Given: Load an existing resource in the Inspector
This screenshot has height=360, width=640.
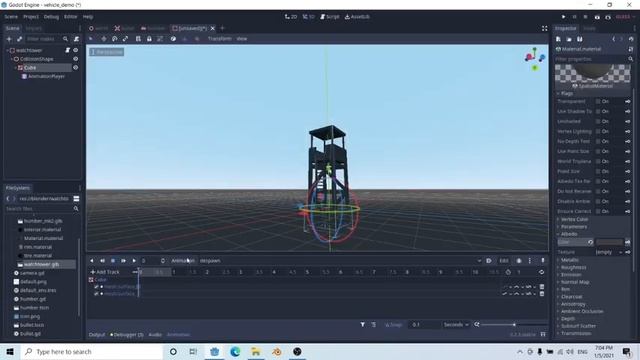Looking at the screenshot, I should click(569, 39).
